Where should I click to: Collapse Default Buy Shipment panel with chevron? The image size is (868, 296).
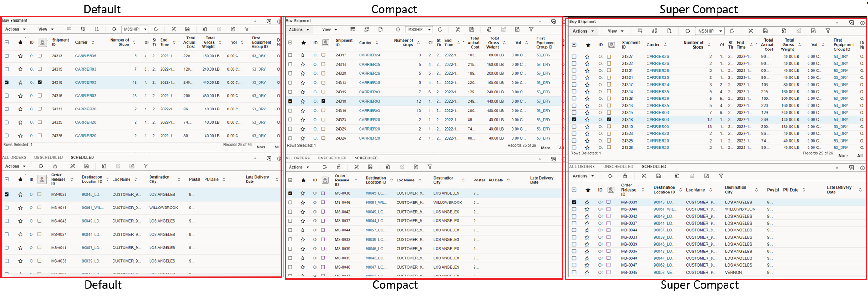256,21
